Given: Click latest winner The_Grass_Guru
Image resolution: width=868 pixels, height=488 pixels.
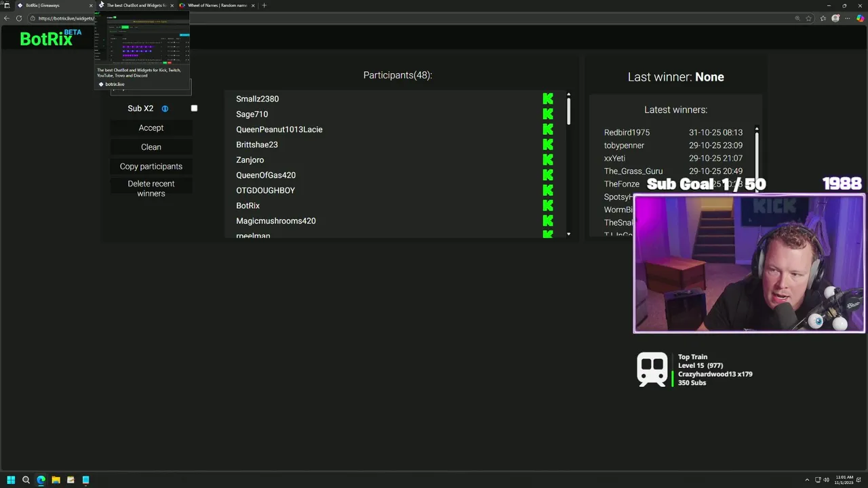Looking at the screenshot, I should [x=633, y=171].
